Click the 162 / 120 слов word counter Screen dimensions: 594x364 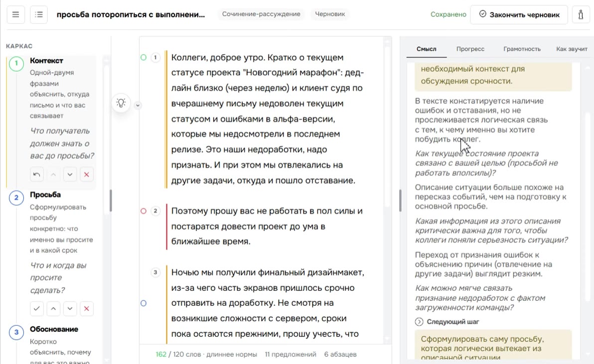click(206, 355)
